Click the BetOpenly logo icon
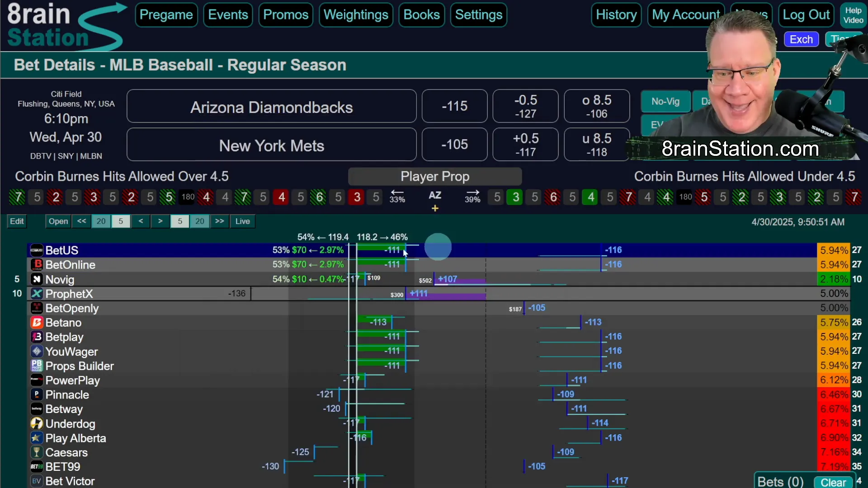 37,308
